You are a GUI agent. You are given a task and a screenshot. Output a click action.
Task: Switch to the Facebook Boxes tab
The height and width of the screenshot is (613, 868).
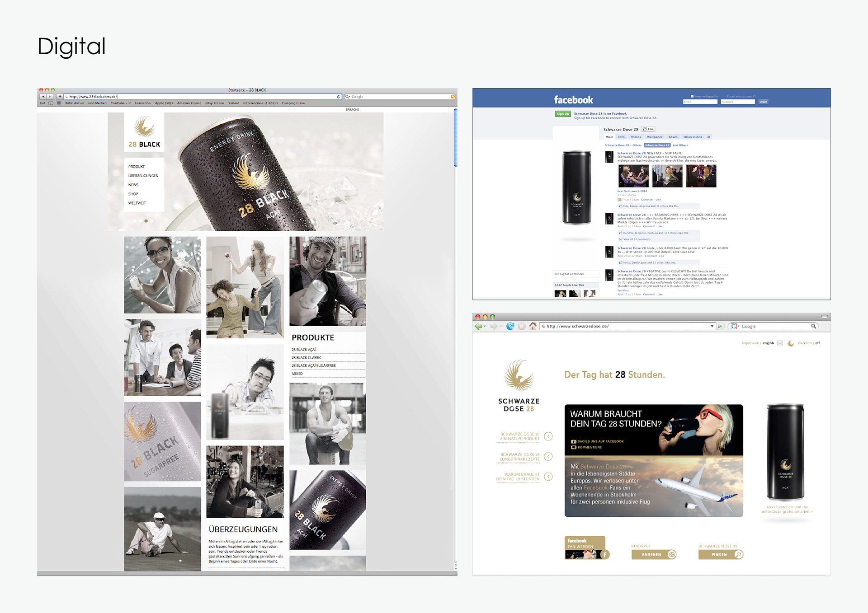[673, 137]
